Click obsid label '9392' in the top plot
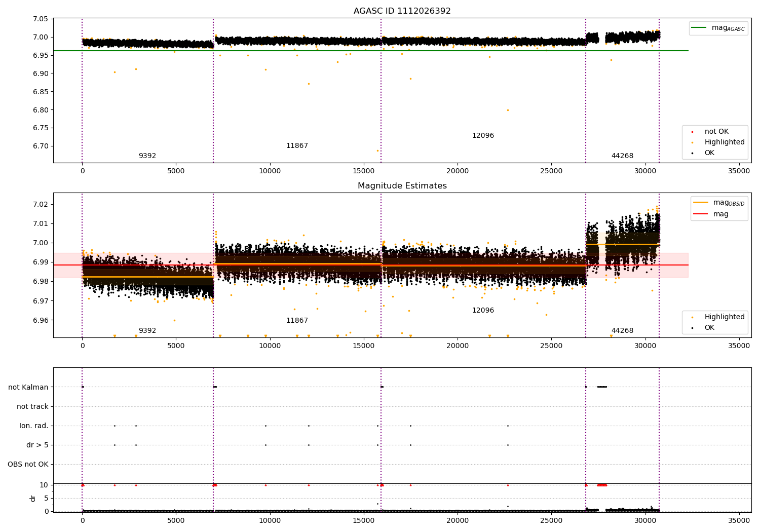Image resolution: width=760 pixels, height=532 pixels. coord(147,156)
